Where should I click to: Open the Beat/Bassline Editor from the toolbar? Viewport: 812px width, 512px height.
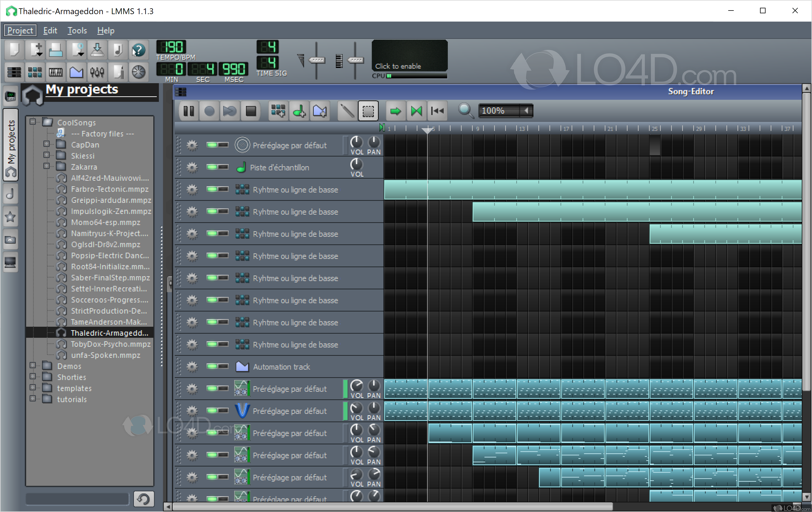click(35, 72)
